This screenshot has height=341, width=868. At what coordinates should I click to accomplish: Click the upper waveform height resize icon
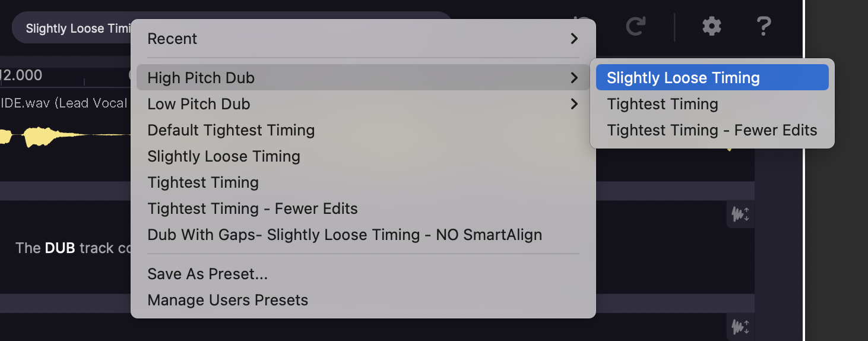[740, 214]
